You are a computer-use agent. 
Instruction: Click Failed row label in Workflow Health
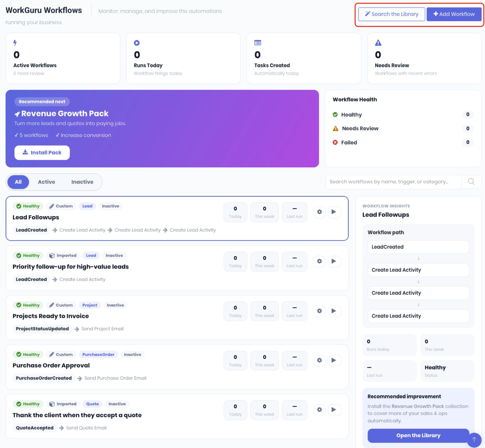pyautogui.click(x=349, y=143)
